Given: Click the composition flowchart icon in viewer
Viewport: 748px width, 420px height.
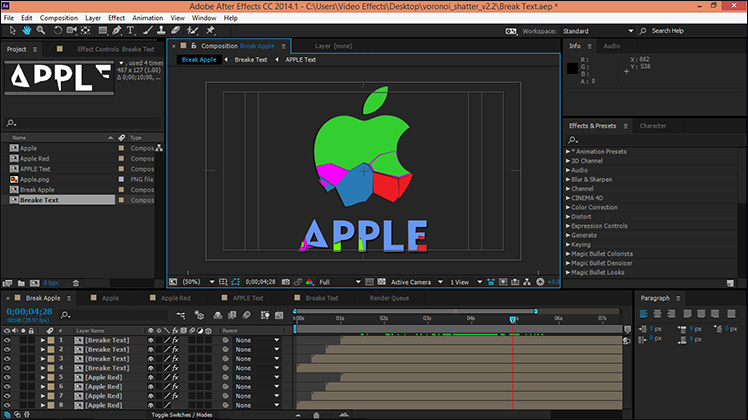Looking at the screenshot, I should click(527, 282).
